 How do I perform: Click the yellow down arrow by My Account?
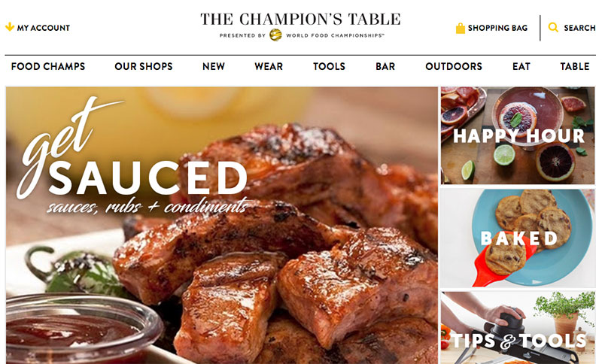pyautogui.click(x=10, y=27)
